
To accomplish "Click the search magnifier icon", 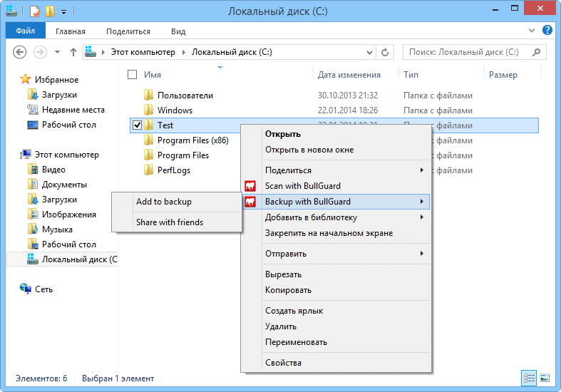I will 536,52.
